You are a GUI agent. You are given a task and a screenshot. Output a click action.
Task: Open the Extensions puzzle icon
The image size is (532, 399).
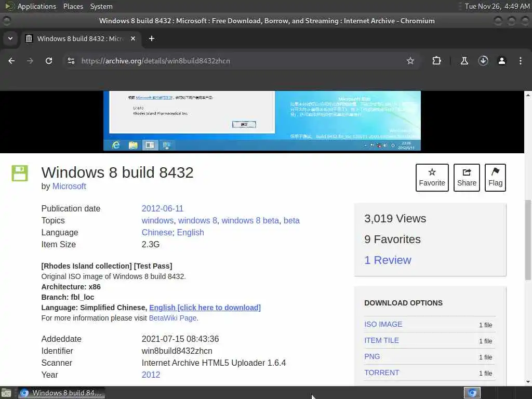(436, 61)
